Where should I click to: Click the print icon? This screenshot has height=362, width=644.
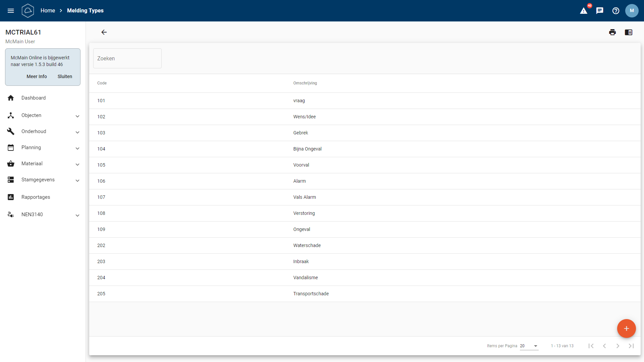[x=612, y=32]
